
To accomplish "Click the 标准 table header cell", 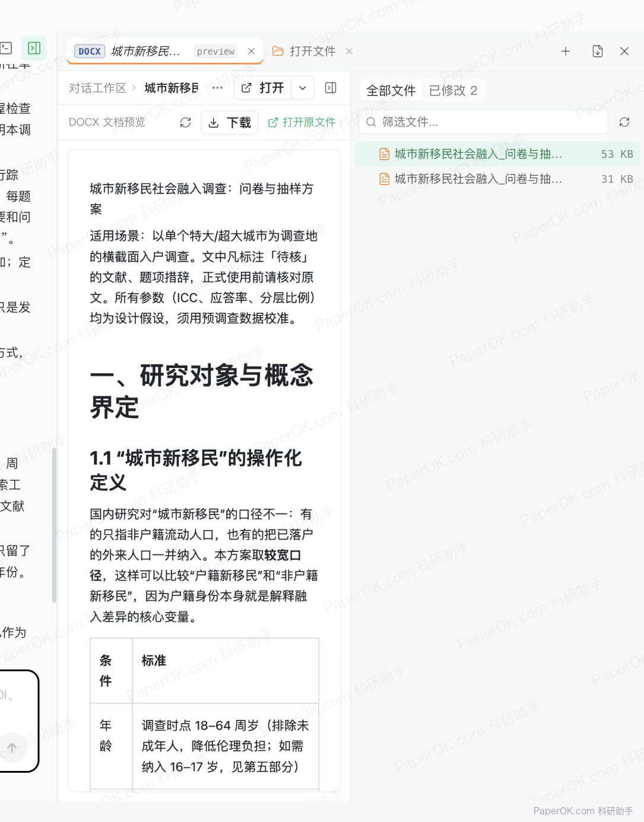I will [226, 671].
